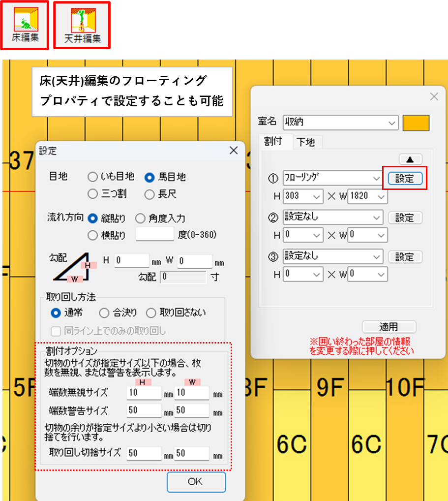Screen dimensions: 448x501
Task: Select 合決り wrap-around method
Action: coord(104,313)
